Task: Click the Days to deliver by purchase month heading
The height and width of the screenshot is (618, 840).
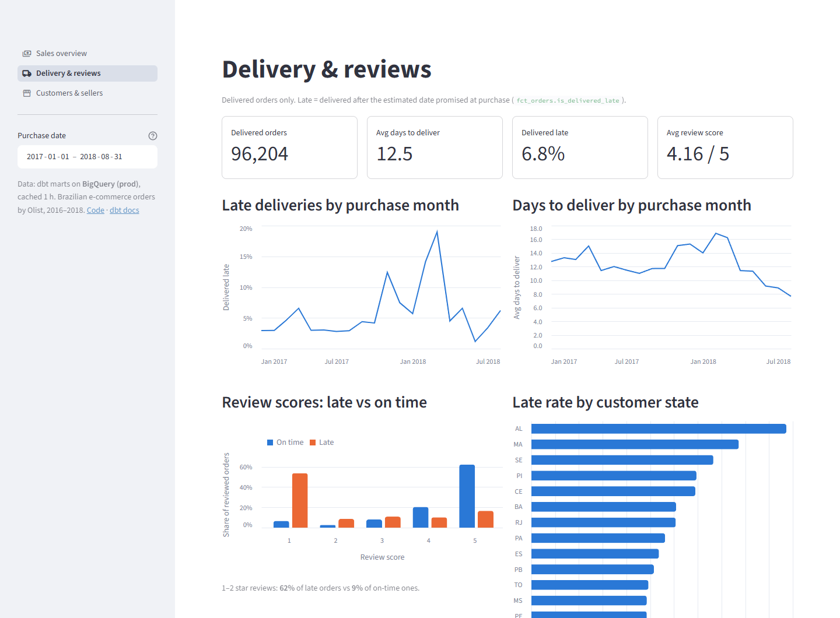Action: [x=632, y=205]
